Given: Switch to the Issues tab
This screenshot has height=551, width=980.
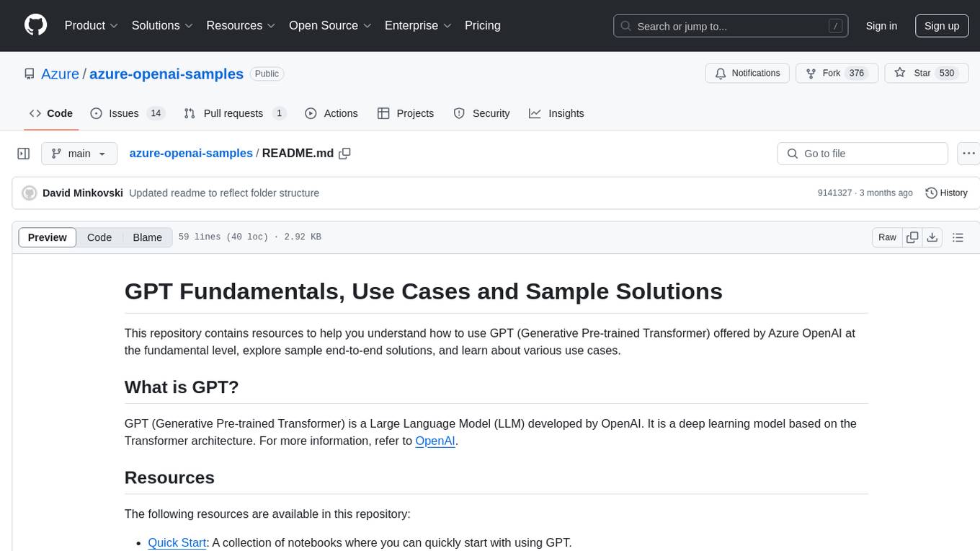Looking at the screenshot, I should coord(128,113).
